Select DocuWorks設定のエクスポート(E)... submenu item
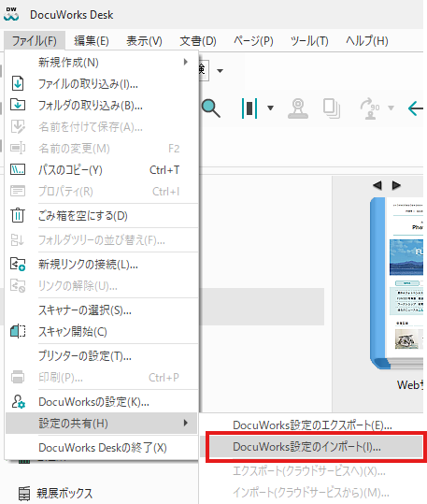 [312, 425]
